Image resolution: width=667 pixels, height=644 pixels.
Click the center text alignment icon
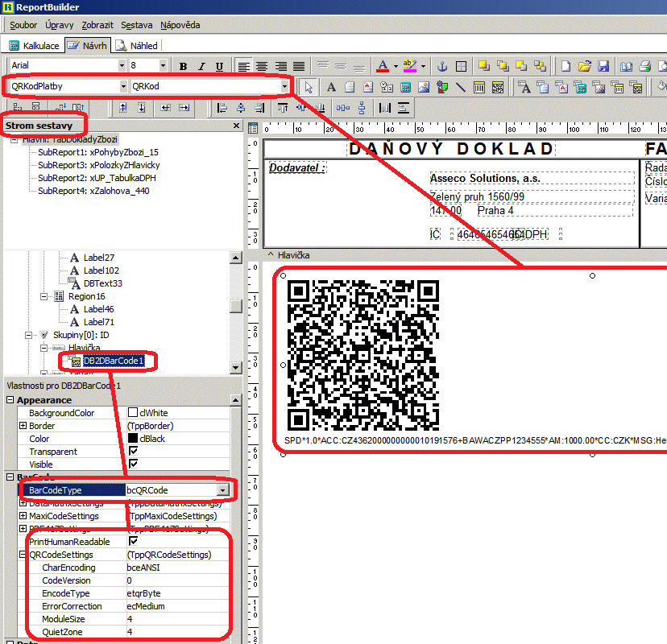(x=262, y=66)
